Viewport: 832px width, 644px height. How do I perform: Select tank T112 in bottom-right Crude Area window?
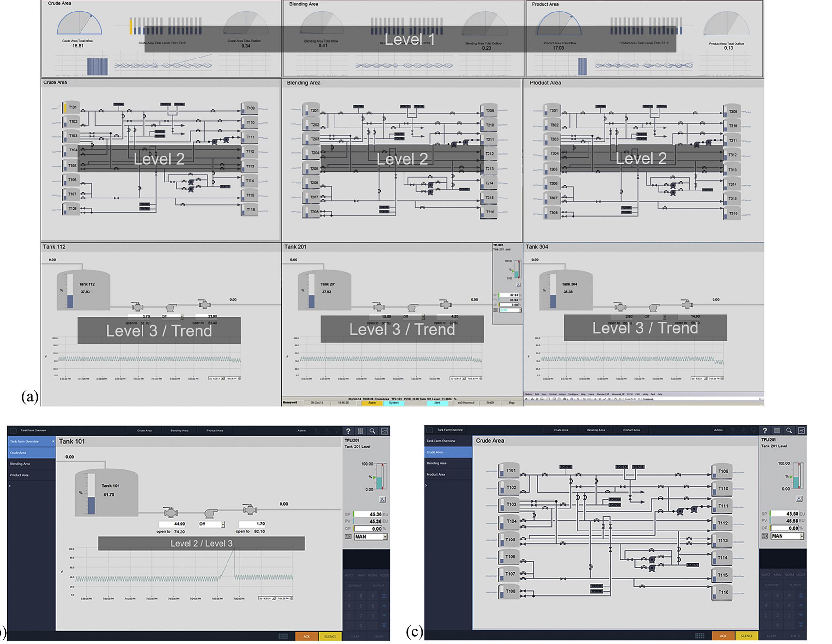pyautogui.click(x=721, y=523)
